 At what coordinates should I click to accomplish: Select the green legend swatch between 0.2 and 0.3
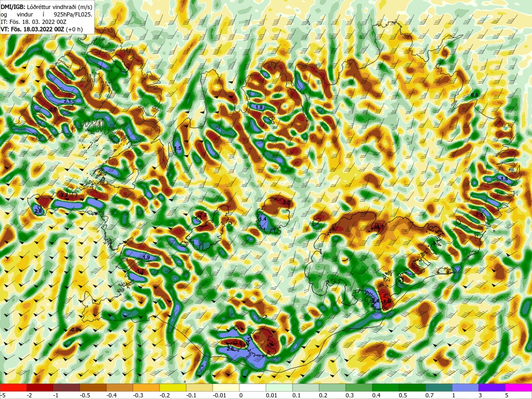coord(332,387)
